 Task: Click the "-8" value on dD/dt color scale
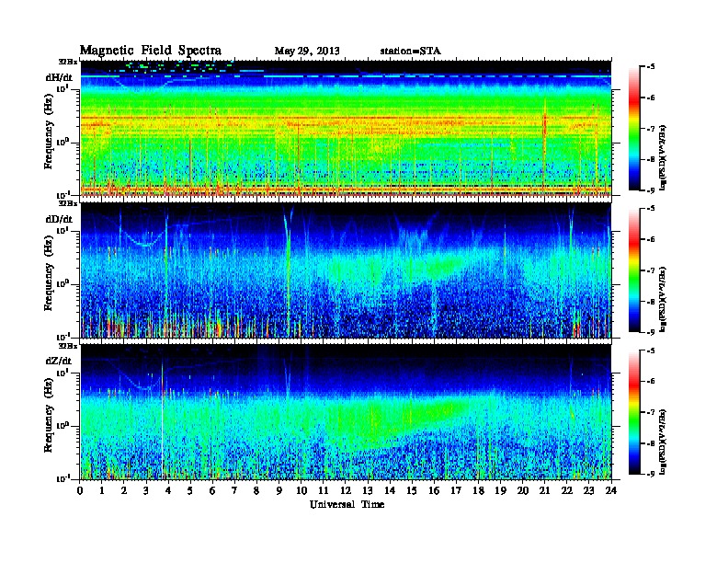[650, 301]
